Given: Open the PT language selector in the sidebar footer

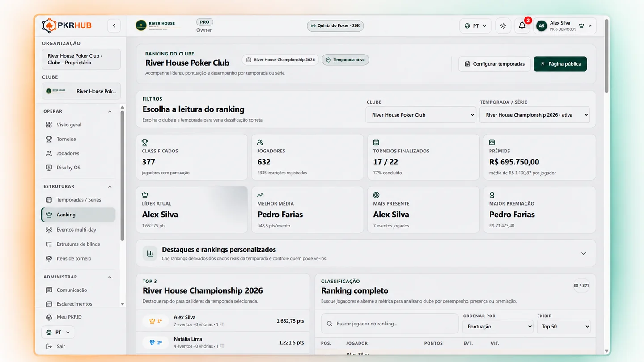Looking at the screenshot, I should (58, 333).
